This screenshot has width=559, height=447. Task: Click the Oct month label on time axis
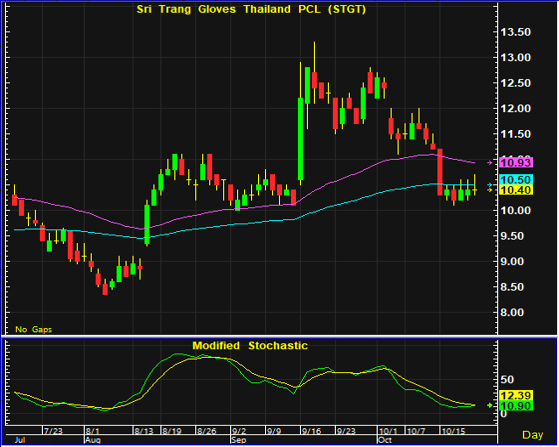385,440
